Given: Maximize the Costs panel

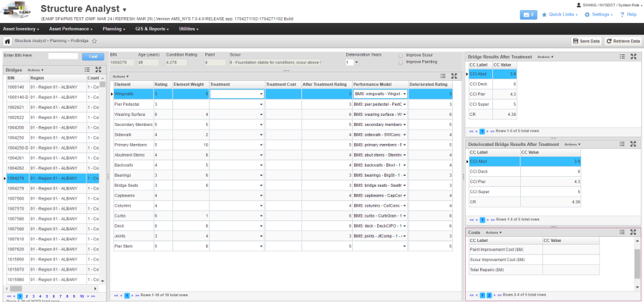Looking at the screenshot, I should pyautogui.click(x=633, y=233).
